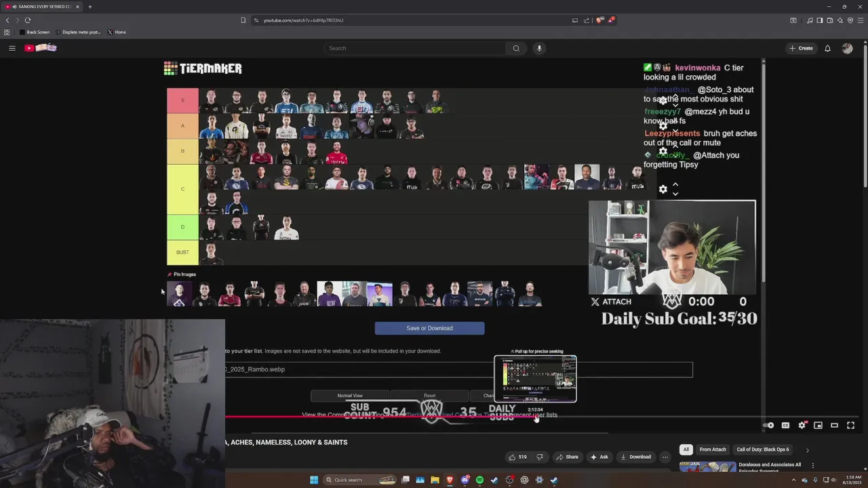Click the YouTube search magnifier button
This screenshot has width=868, height=488.
(516, 48)
